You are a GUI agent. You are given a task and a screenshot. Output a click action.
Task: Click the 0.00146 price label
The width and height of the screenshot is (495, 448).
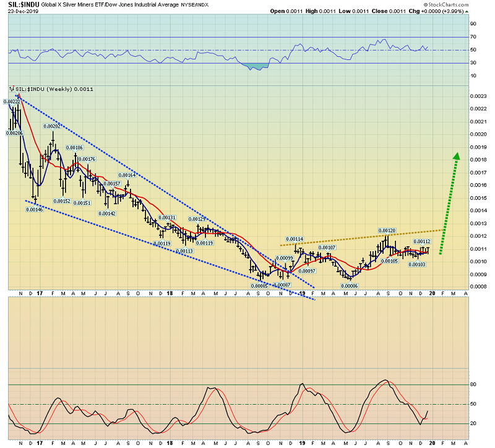[x=35, y=209]
